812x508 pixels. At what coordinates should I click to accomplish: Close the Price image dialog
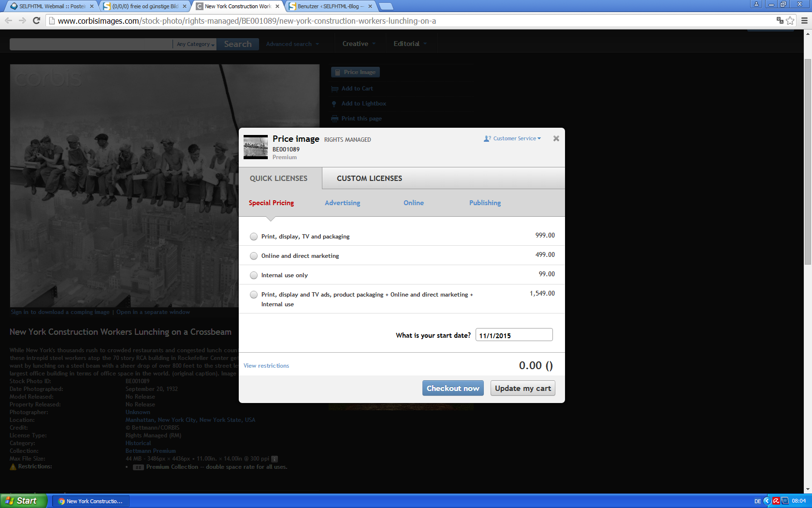pos(556,138)
